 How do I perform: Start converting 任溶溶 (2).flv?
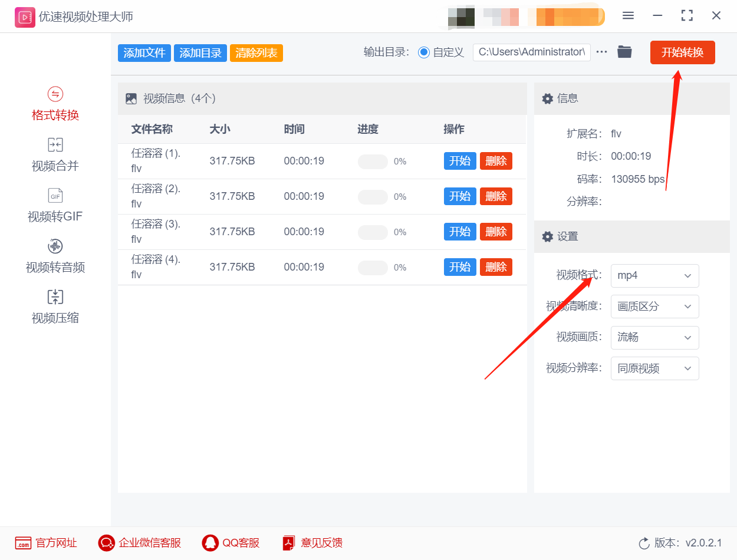[460, 196]
